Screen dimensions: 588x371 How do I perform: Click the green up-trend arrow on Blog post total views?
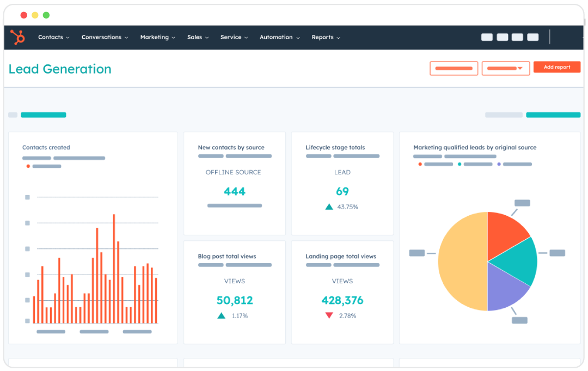(221, 315)
